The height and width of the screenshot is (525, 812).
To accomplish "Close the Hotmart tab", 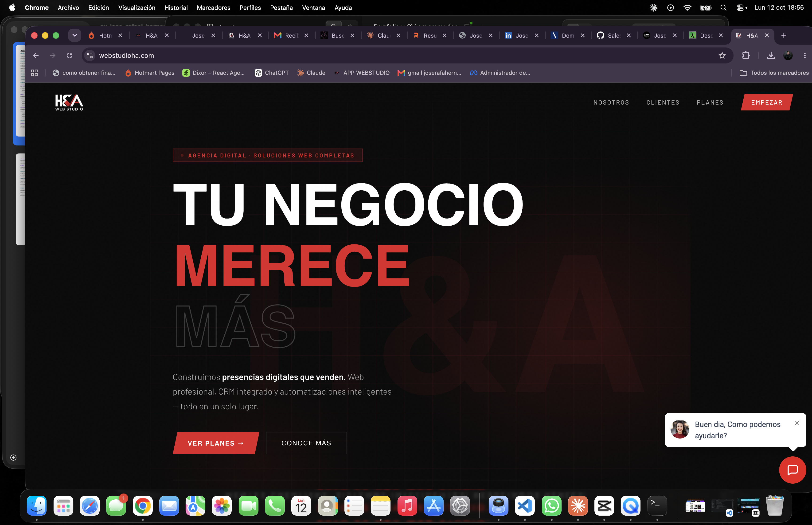I will tap(120, 35).
